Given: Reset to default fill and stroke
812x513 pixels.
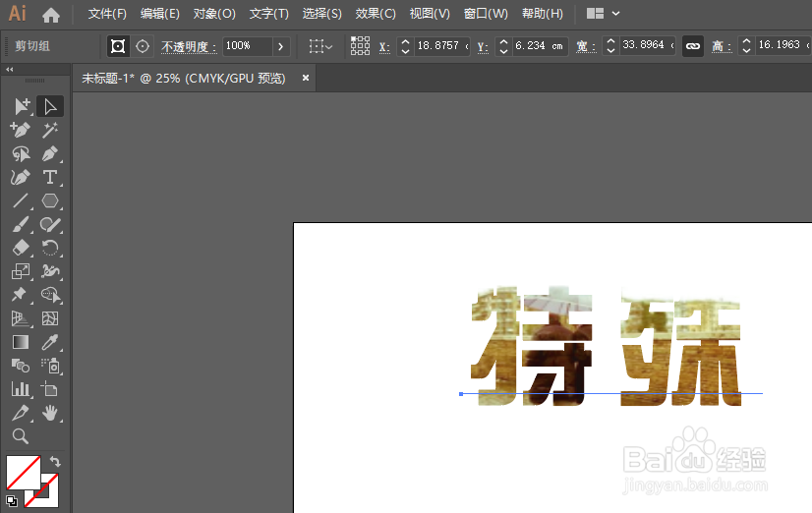Looking at the screenshot, I should [12, 500].
